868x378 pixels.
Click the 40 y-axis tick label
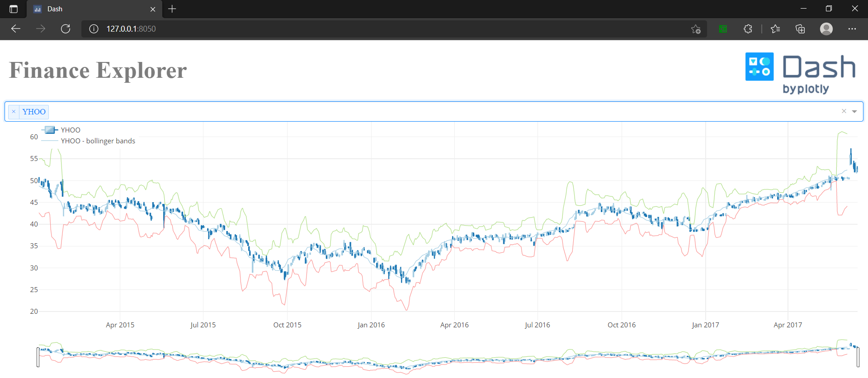coord(34,224)
